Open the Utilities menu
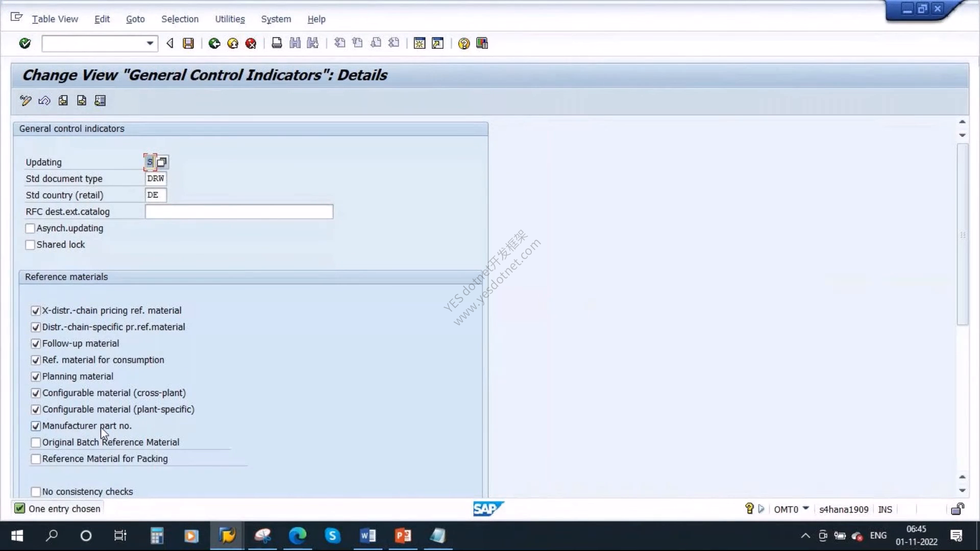The height and width of the screenshot is (551, 980). 230,19
